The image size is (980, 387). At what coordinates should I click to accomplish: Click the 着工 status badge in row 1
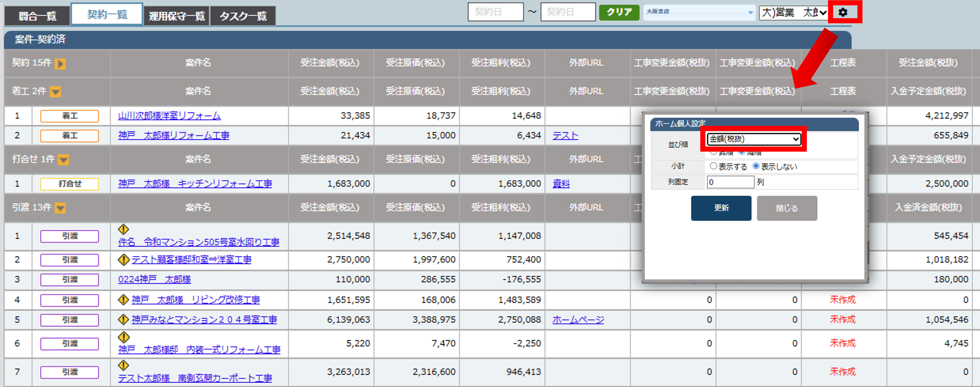point(70,115)
